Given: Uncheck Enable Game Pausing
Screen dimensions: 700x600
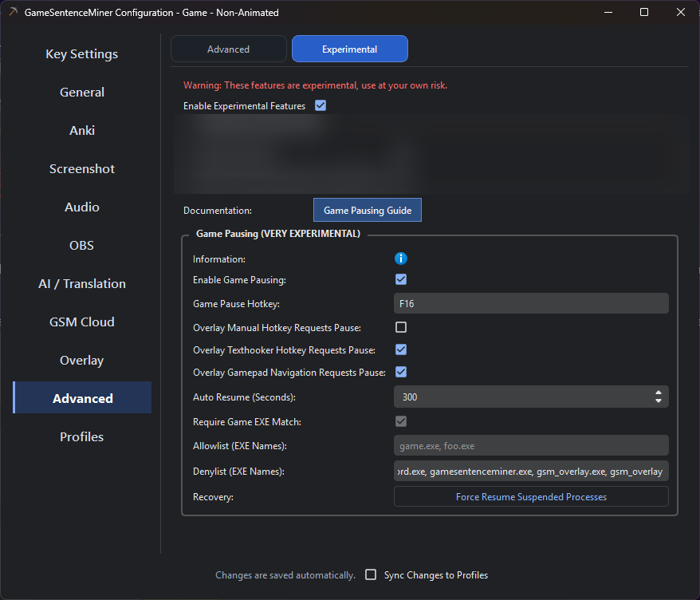Looking at the screenshot, I should [x=400, y=280].
